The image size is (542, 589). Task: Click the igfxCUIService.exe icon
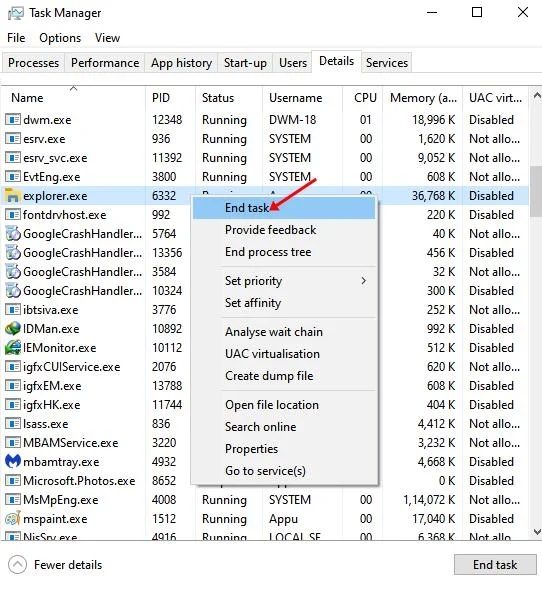click(x=13, y=367)
